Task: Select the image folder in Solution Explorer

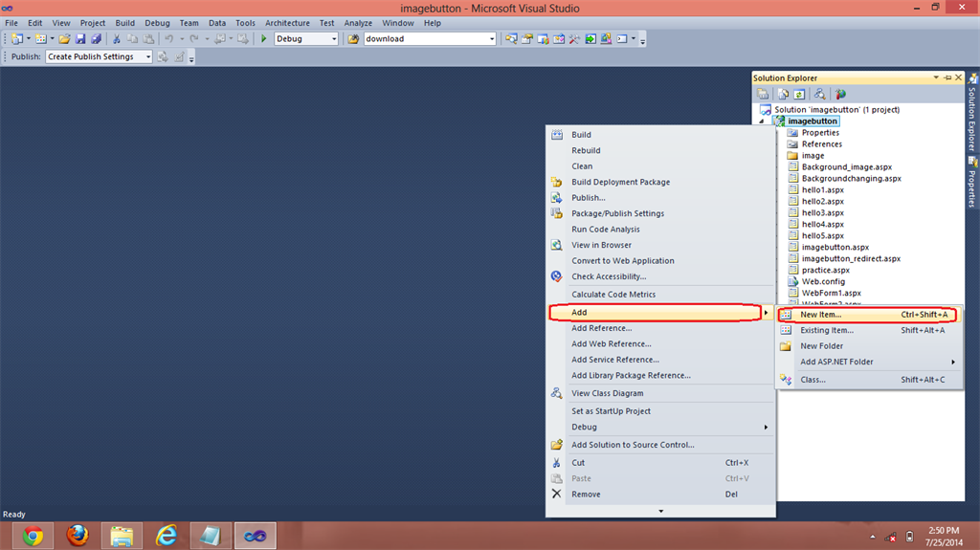Action: [813, 156]
